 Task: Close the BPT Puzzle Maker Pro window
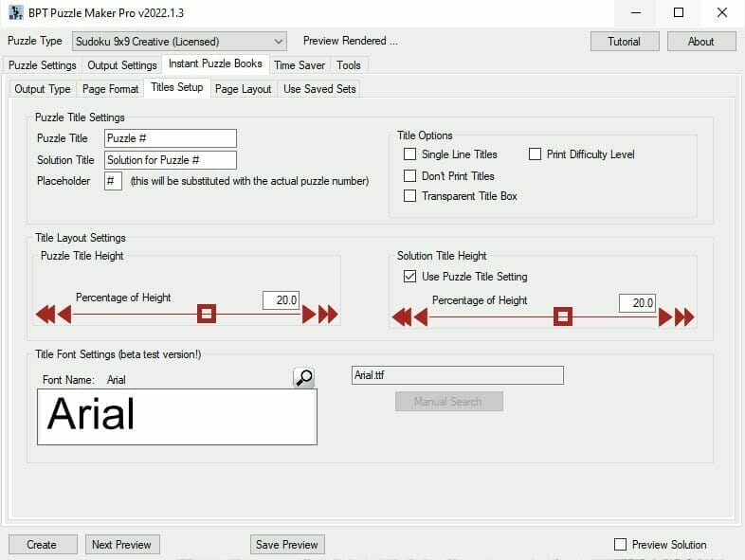(x=721, y=13)
